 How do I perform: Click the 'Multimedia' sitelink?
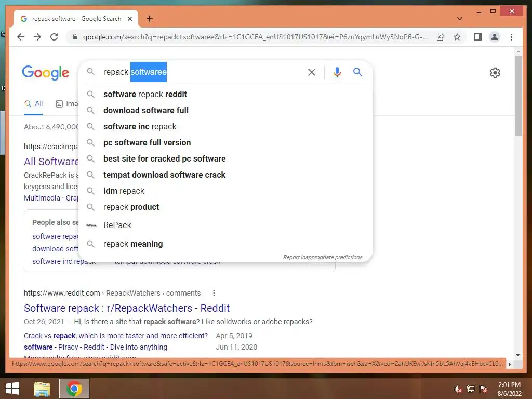tap(42, 198)
